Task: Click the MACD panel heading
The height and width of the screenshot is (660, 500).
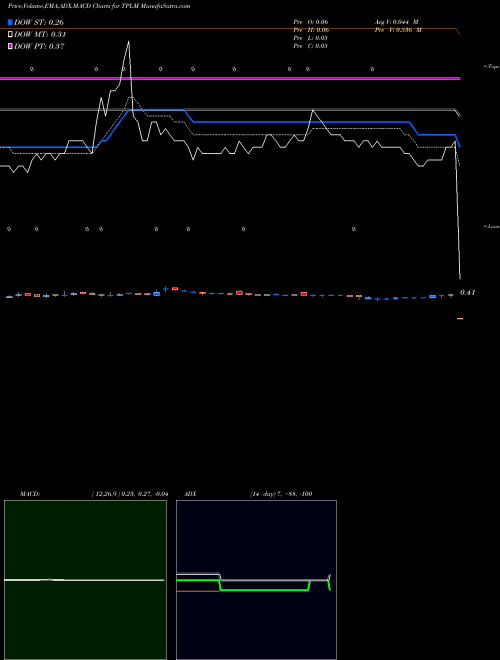Action: tap(30, 494)
